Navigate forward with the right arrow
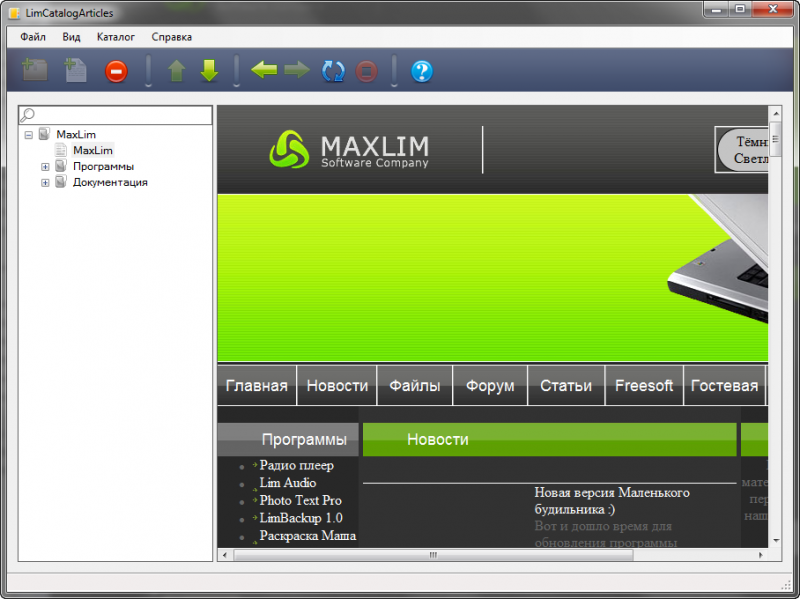Image resolution: width=800 pixels, height=599 pixels. (297, 69)
